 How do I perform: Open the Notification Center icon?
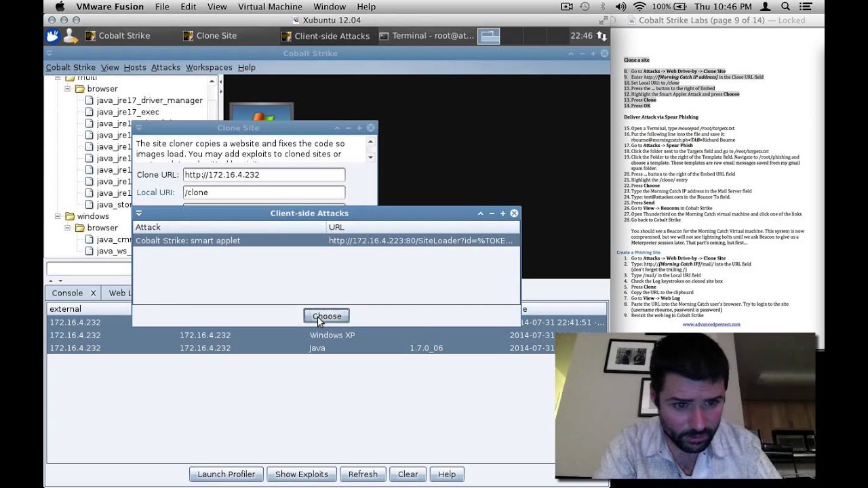[806, 7]
